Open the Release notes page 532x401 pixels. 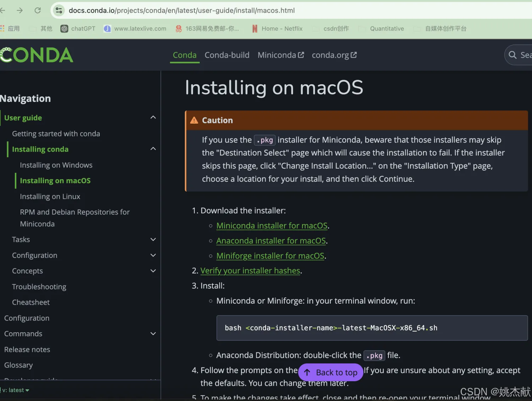click(27, 349)
